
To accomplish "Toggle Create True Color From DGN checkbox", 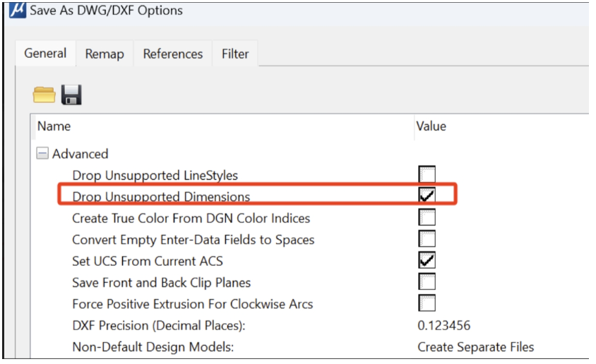I will coord(427,217).
